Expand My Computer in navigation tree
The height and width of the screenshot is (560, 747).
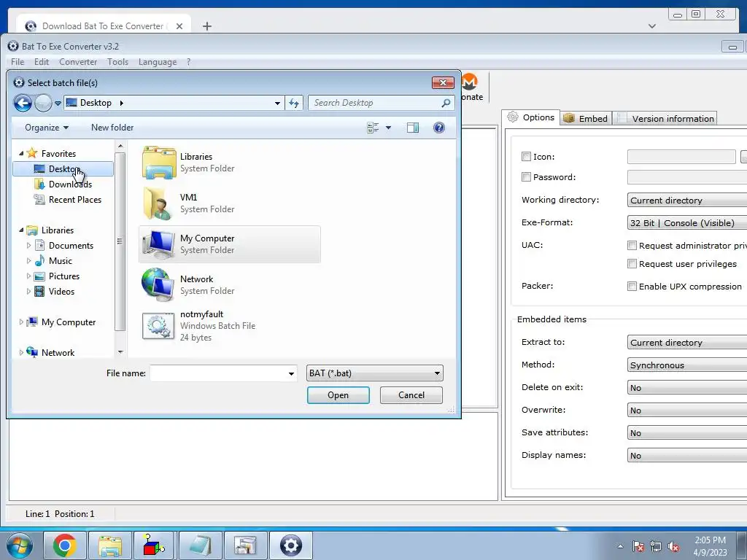[x=21, y=322]
